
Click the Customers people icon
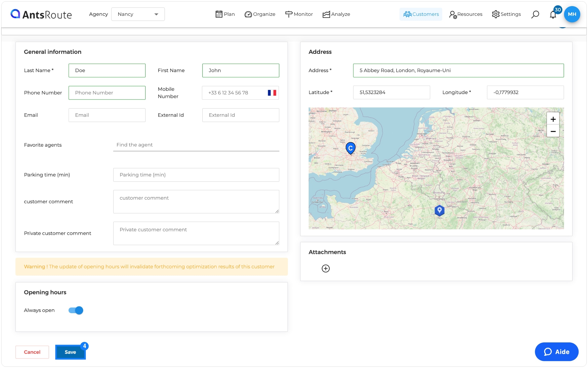pyautogui.click(x=407, y=14)
